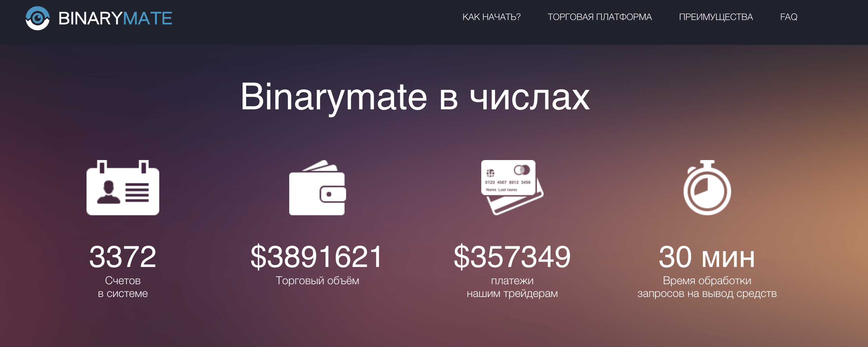This screenshot has width=868, height=347.
Task: Click the Время обработки запросов label
Action: 707,287
